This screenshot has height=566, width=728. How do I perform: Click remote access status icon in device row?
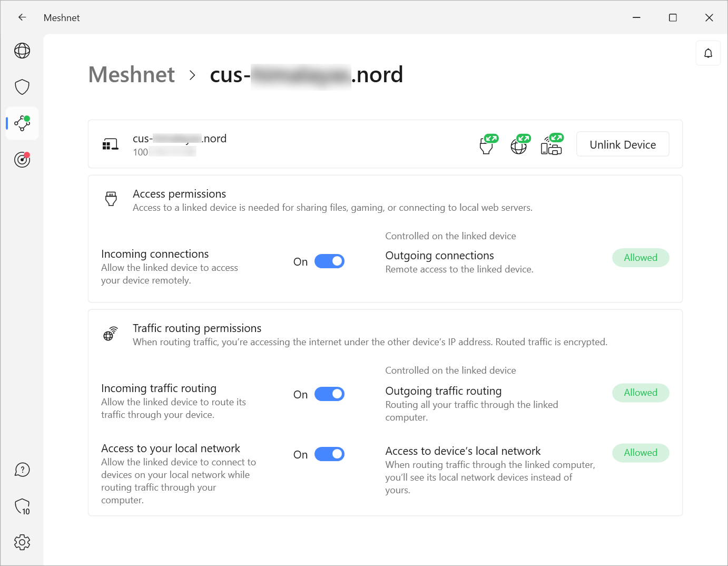click(488, 144)
